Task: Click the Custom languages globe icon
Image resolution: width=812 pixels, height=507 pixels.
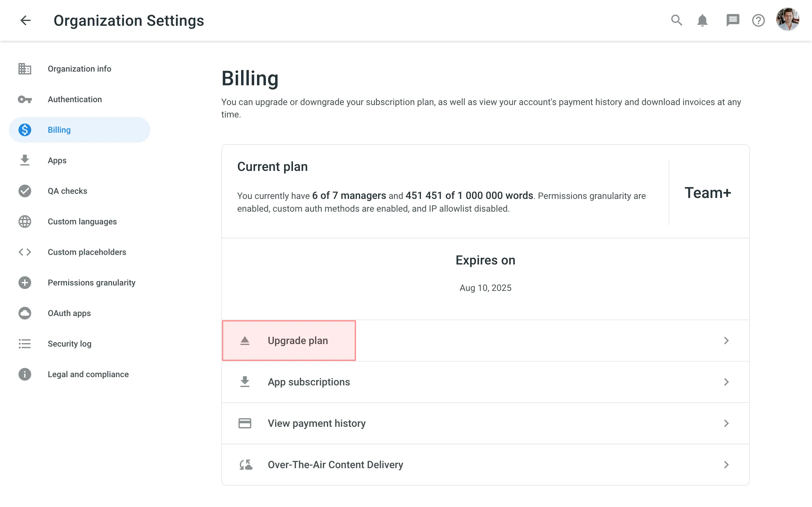Action: pyautogui.click(x=24, y=222)
